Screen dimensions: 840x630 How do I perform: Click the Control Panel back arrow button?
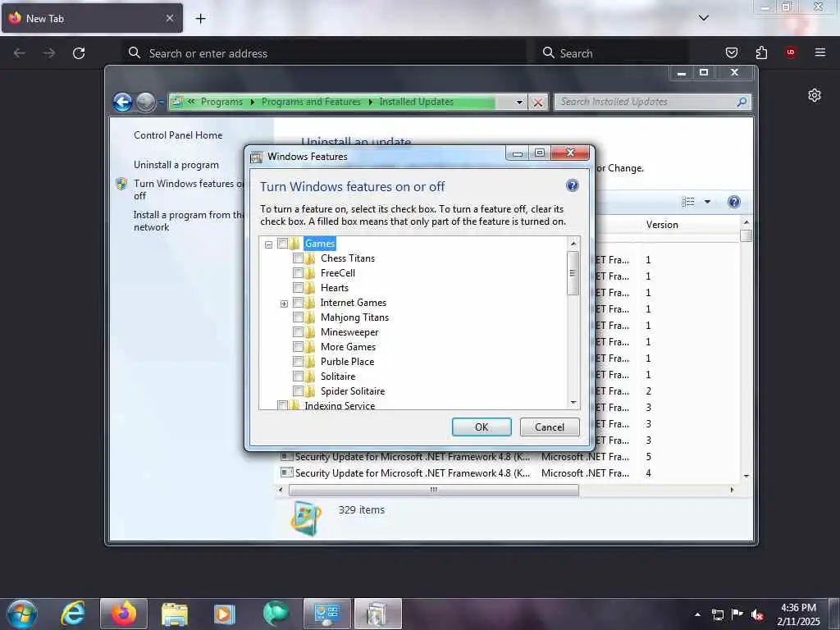point(123,102)
